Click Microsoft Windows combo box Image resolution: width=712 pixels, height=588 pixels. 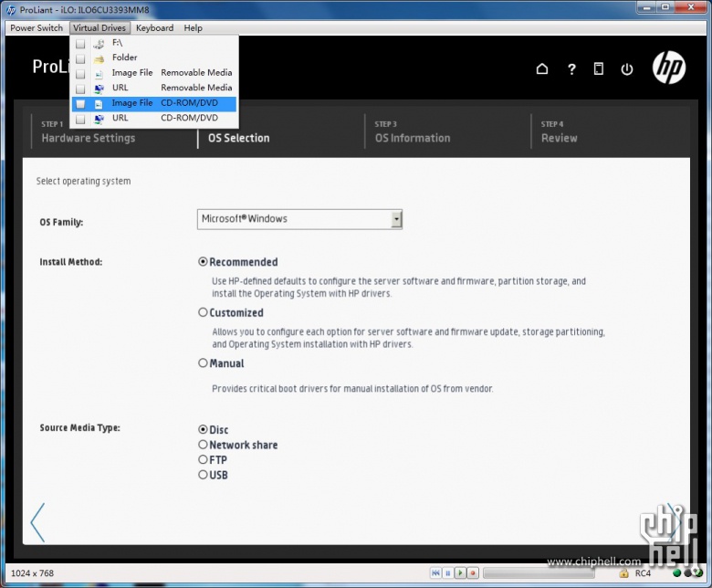pyautogui.click(x=299, y=219)
